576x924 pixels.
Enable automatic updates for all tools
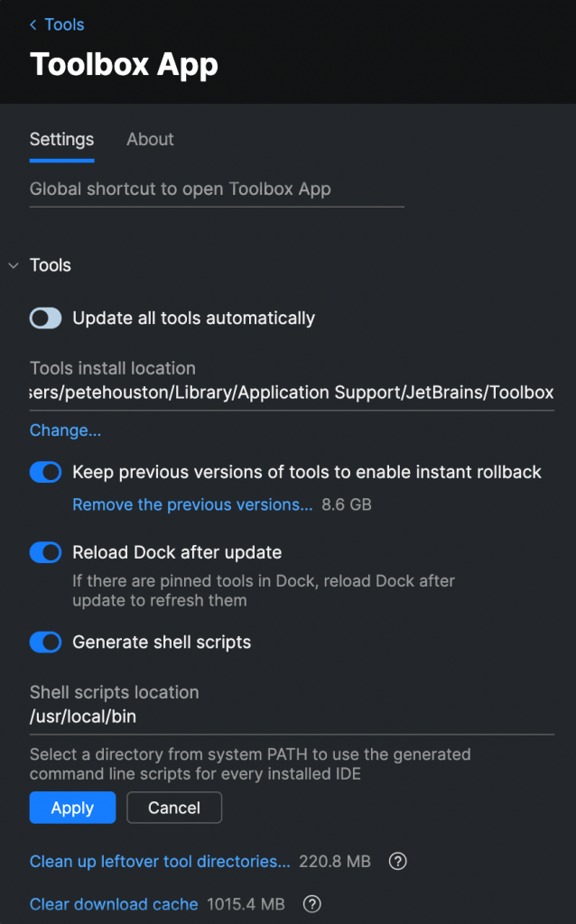45,318
